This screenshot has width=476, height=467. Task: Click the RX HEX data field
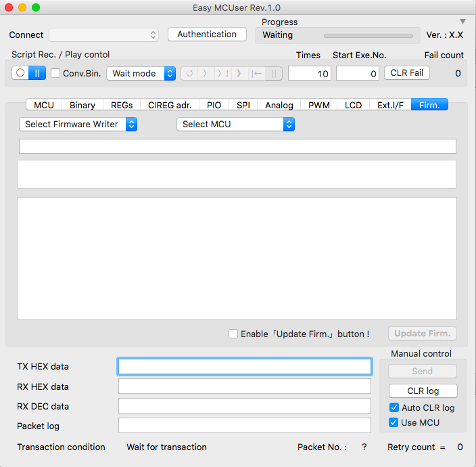245,386
